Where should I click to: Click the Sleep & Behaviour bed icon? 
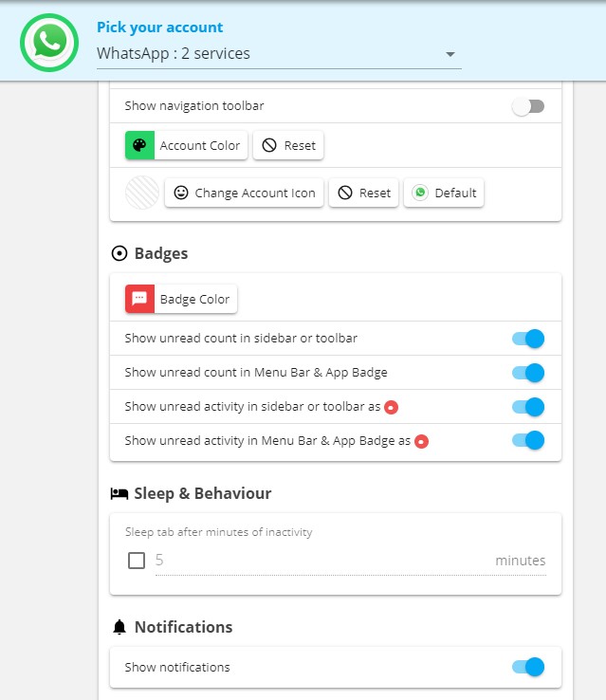(x=119, y=494)
